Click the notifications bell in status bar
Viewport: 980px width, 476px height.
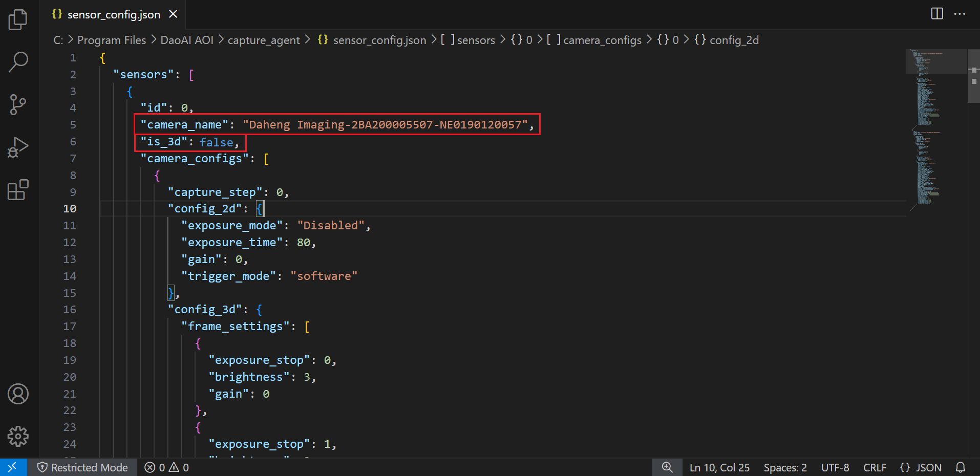point(961,467)
